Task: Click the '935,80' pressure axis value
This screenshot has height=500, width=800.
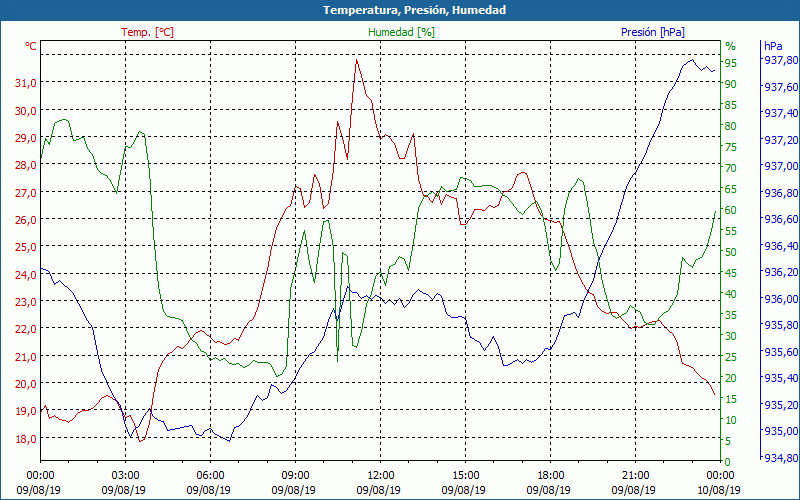Action: point(780,325)
